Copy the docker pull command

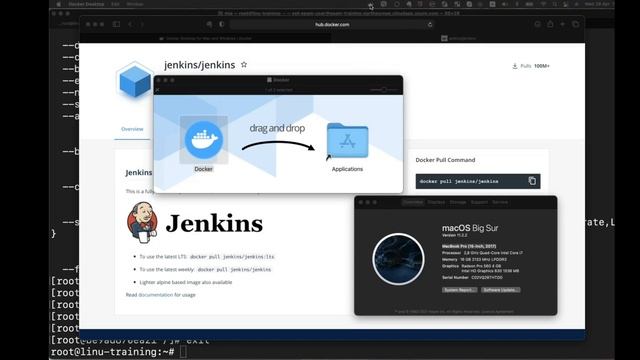pos(532,181)
